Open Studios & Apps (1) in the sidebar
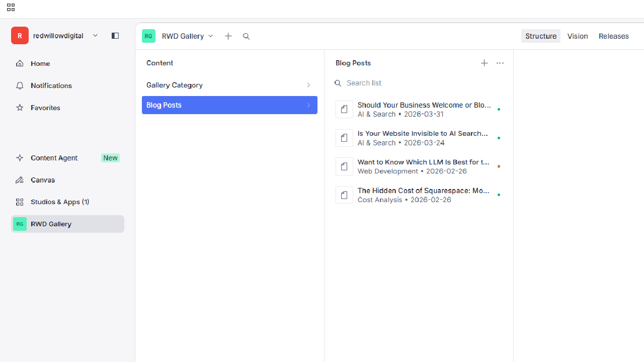Image resolution: width=644 pixels, height=362 pixels. [67, 202]
